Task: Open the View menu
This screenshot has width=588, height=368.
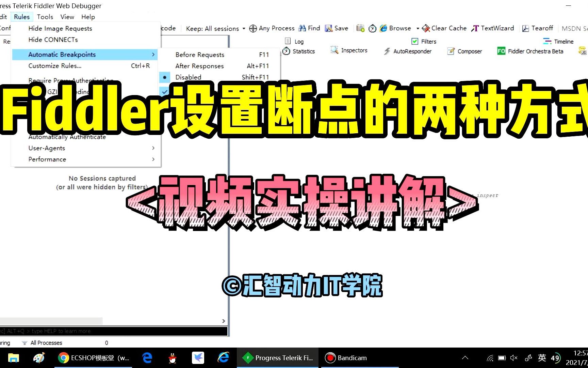Action: tap(67, 17)
